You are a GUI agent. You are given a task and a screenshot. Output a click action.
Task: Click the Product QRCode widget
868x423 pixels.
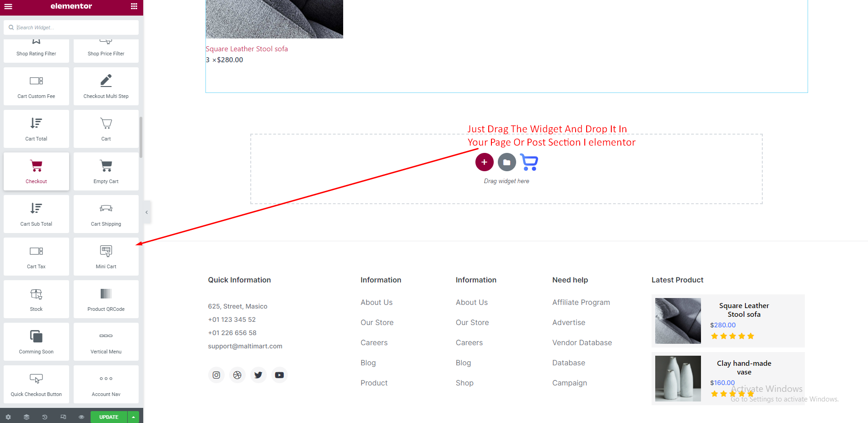(106, 299)
